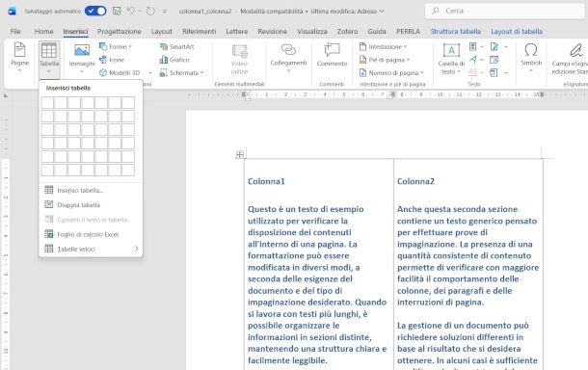Click the Word application icon in title bar

(12, 11)
